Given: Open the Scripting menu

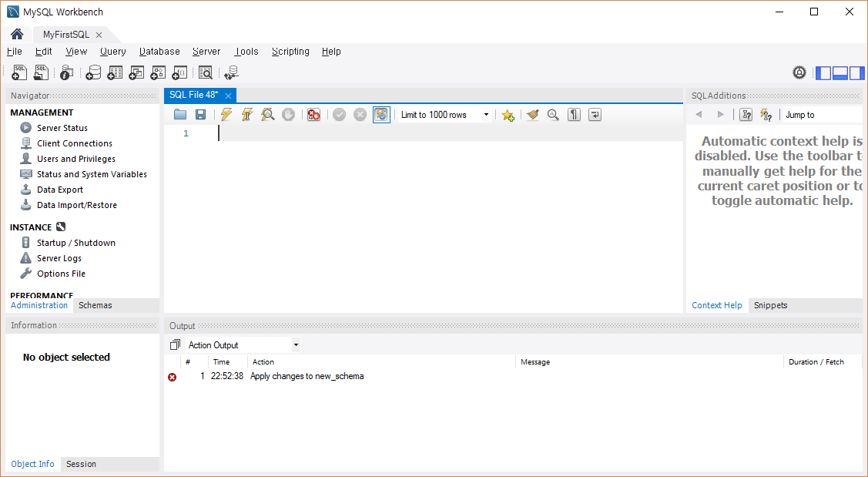Looking at the screenshot, I should click(290, 52).
